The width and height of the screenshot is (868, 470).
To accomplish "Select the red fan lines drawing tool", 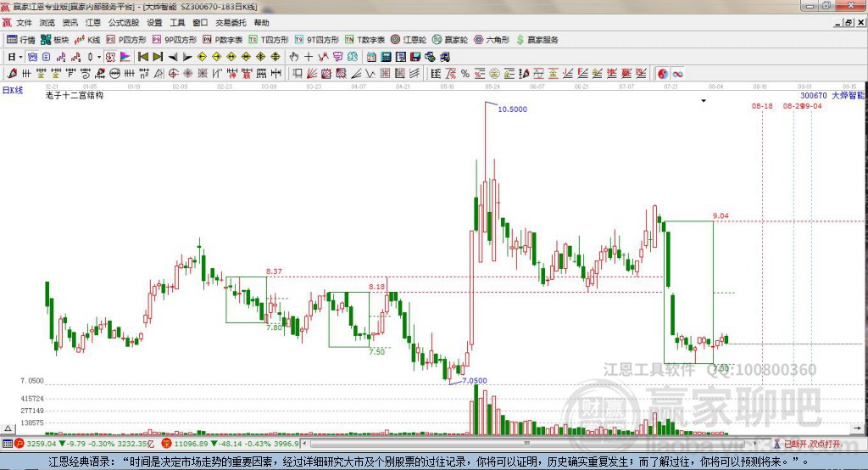I will pos(312,74).
